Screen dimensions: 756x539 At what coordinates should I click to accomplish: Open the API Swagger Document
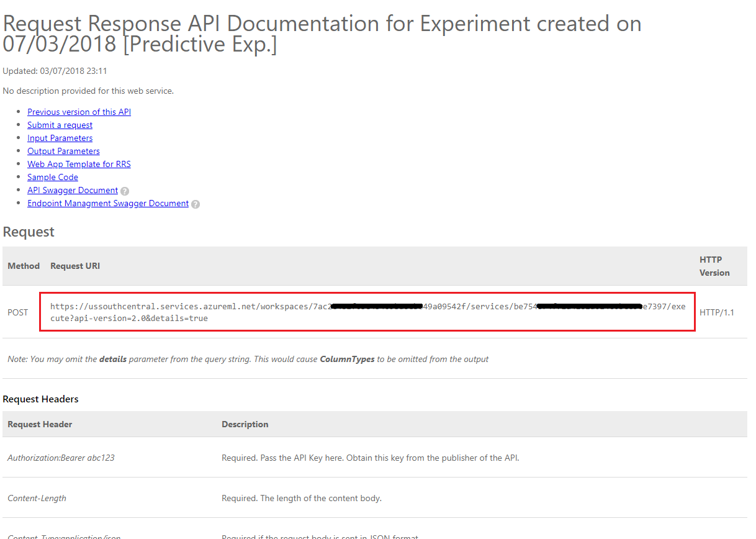[73, 190]
